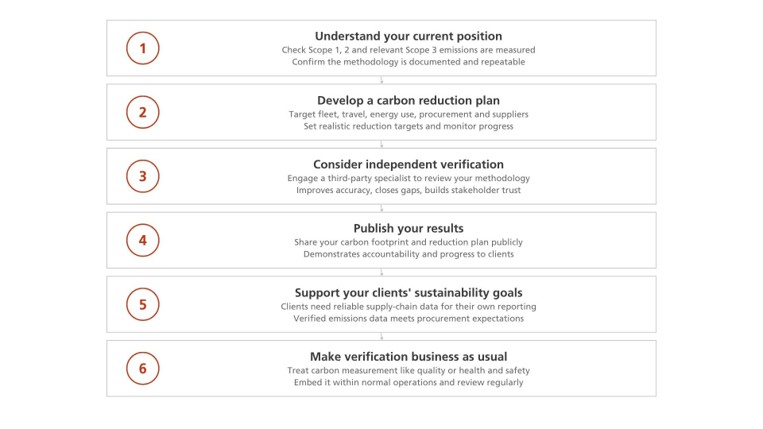Click the circled number 1 icon
The width and height of the screenshot is (763, 429).
(x=143, y=48)
